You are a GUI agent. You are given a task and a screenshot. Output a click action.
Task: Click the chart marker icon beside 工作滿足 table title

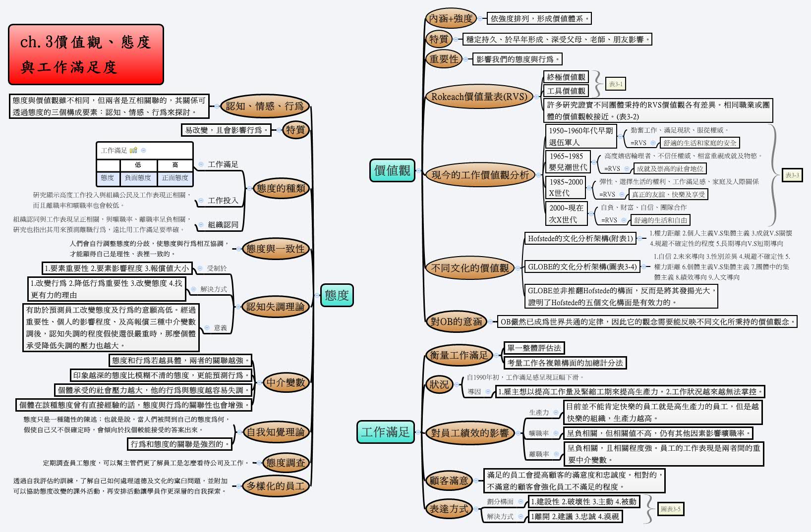tap(133, 150)
